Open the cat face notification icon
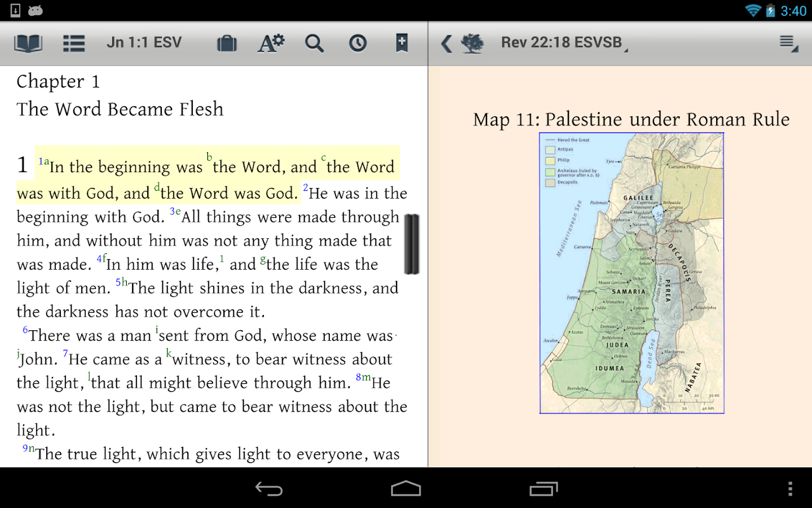Image resolution: width=812 pixels, height=508 pixels. point(36,10)
